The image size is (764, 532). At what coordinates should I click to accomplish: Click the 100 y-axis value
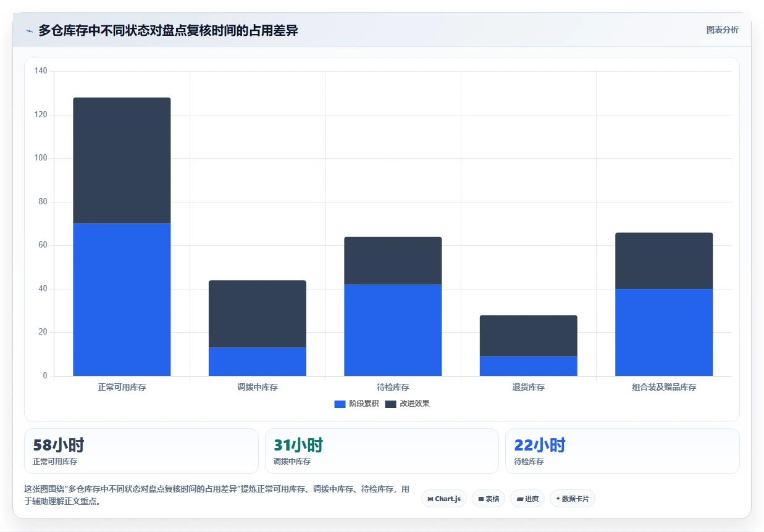41,159
